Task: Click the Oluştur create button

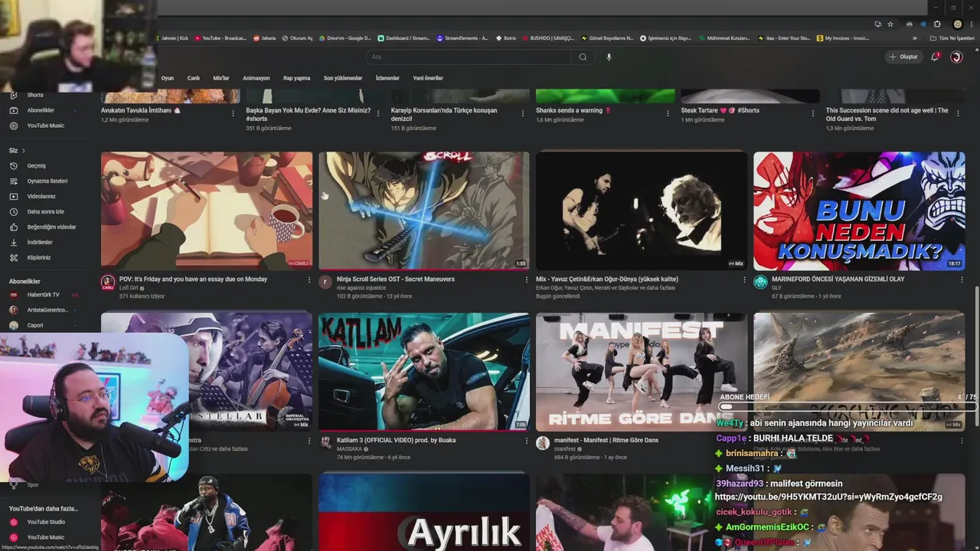Action: [x=903, y=57]
